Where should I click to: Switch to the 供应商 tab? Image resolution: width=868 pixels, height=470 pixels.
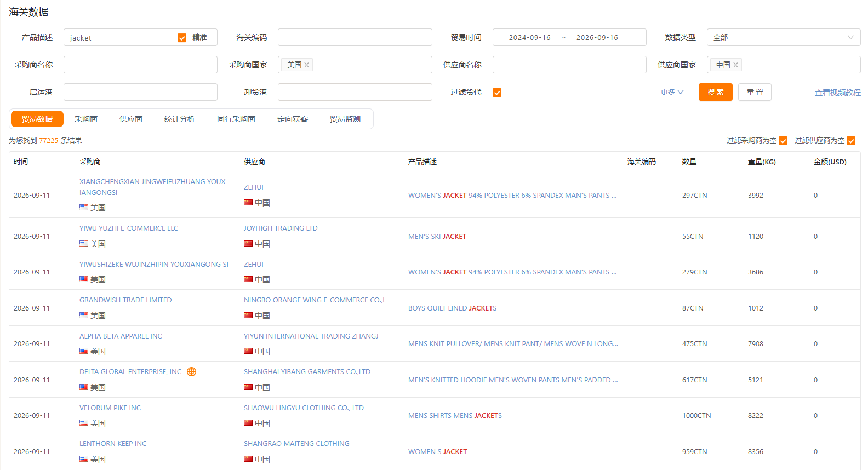[131, 119]
